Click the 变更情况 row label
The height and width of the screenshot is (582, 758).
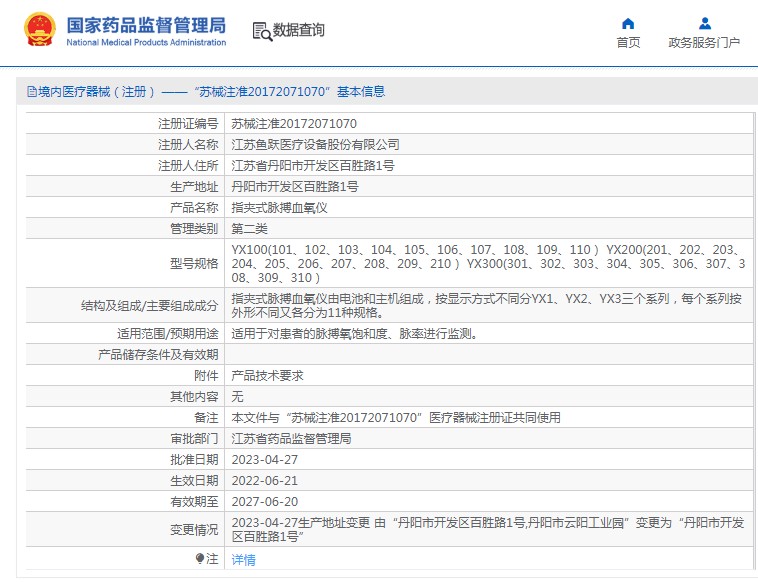click(194, 530)
